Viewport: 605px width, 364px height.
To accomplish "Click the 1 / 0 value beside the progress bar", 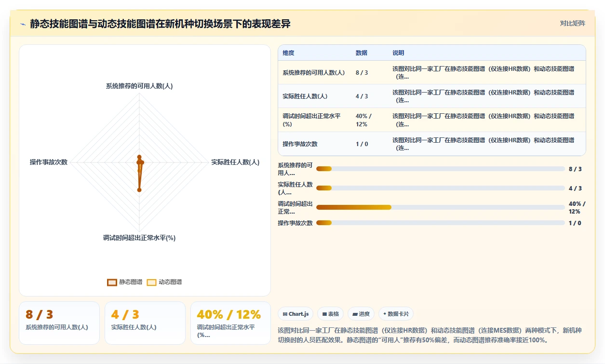I will click(x=575, y=223).
